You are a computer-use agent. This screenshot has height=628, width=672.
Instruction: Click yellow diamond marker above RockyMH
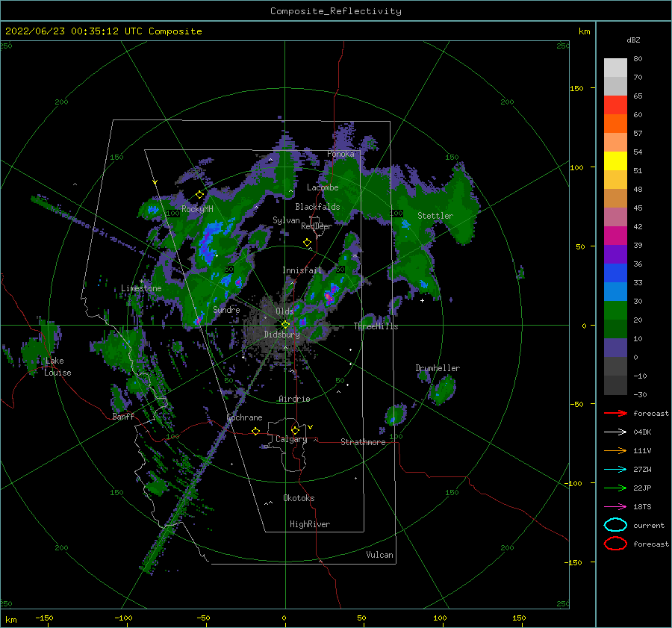[199, 195]
